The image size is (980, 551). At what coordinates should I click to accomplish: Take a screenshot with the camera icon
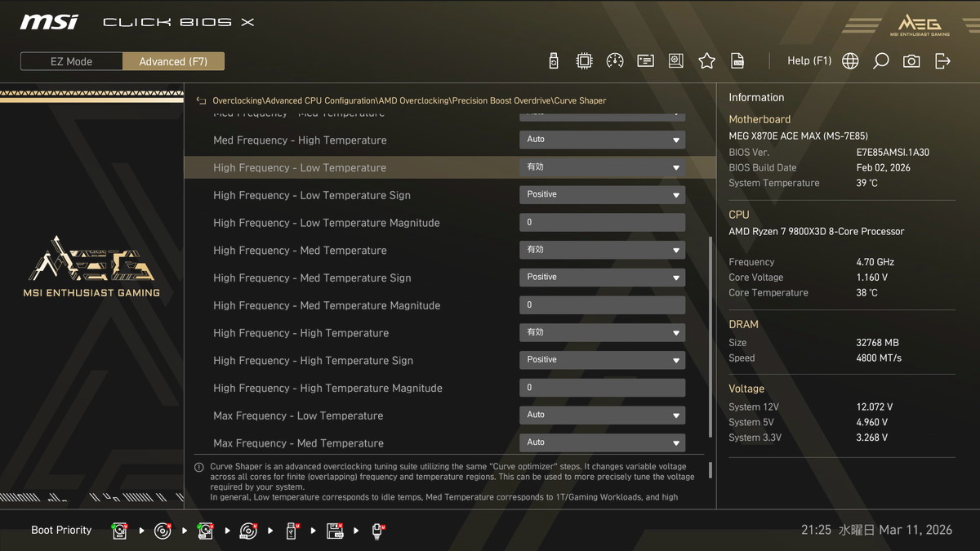[x=911, y=61]
